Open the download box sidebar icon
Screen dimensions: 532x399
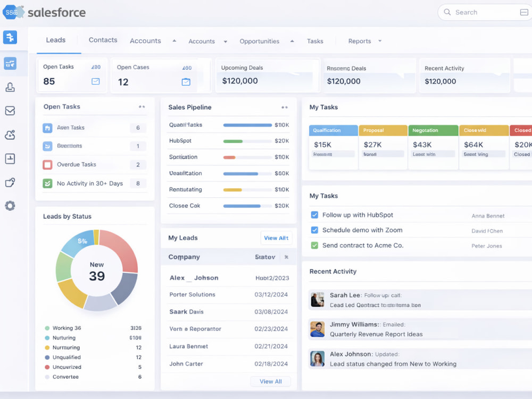pos(10,159)
